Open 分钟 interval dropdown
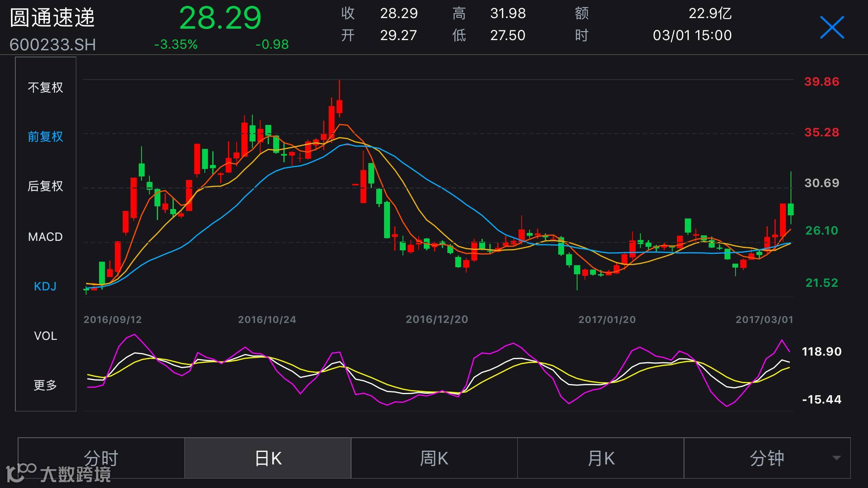Viewport: 868px width, 488px height. click(767, 458)
